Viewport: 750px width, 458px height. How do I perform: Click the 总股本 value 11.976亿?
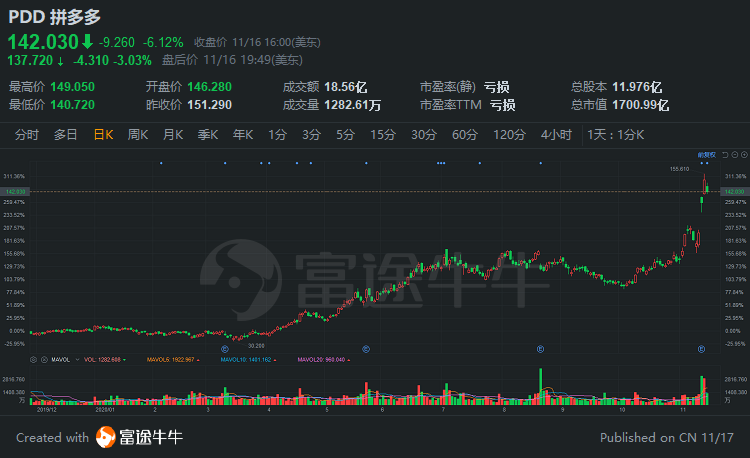[637, 87]
